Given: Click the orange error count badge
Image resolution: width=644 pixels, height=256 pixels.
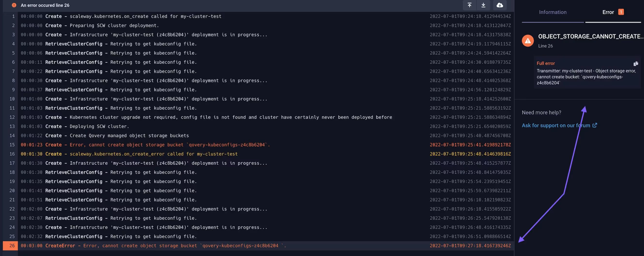Looking at the screenshot, I should click(621, 12).
